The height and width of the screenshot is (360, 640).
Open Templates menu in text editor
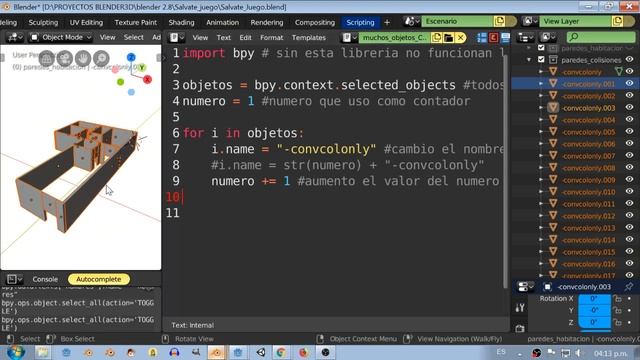309,38
